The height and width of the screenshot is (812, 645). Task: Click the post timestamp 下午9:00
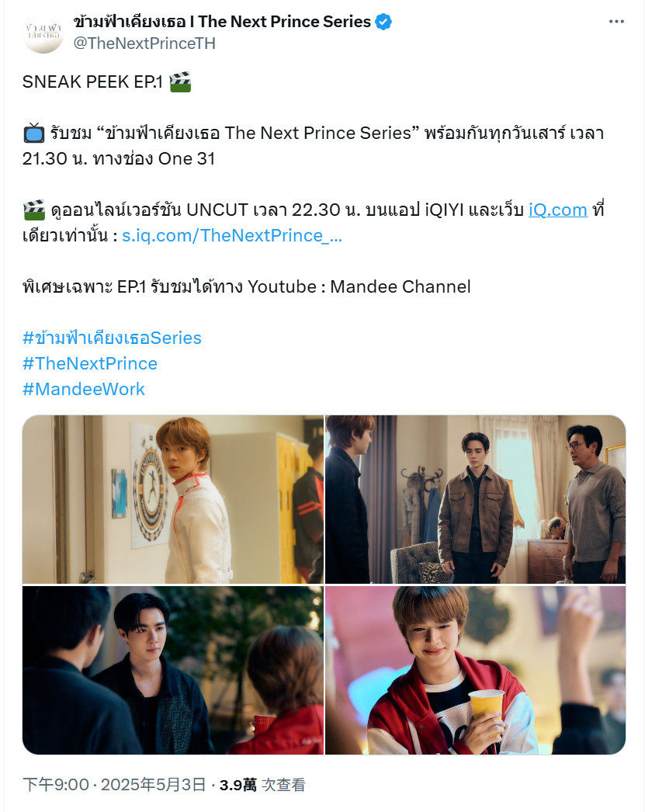(56, 785)
